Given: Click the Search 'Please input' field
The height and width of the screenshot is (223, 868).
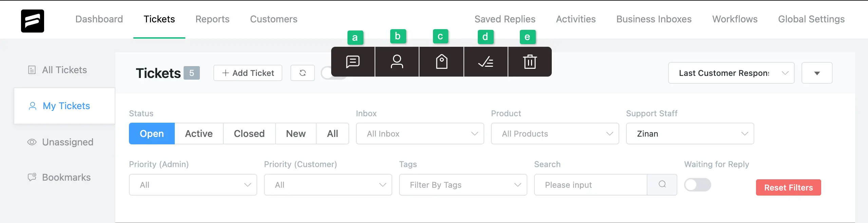Looking at the screenshot, I should (591, 185).
